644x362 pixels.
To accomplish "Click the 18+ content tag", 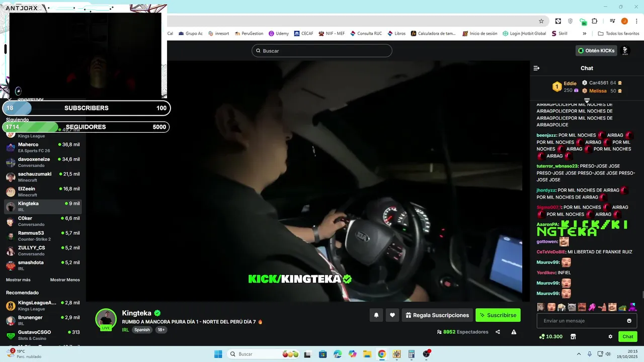I will [x=161, y=330].
